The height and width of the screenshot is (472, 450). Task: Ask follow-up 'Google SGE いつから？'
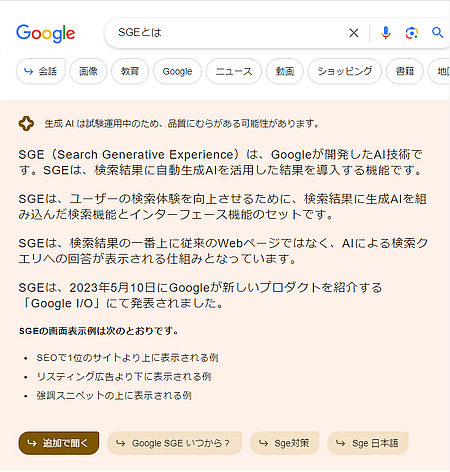(174, 443)
